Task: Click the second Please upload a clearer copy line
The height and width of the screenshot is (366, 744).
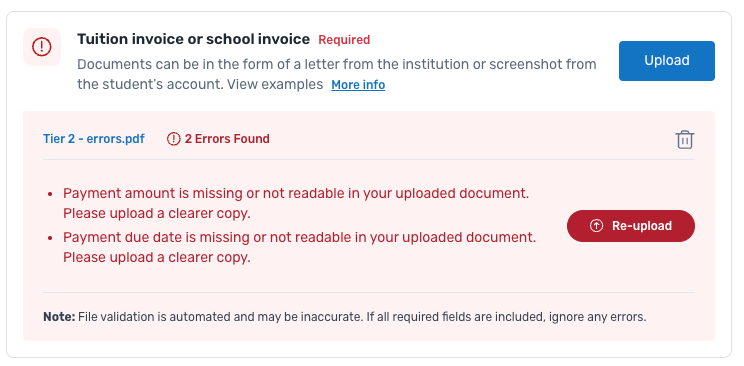Action: (x=157, y=258)
